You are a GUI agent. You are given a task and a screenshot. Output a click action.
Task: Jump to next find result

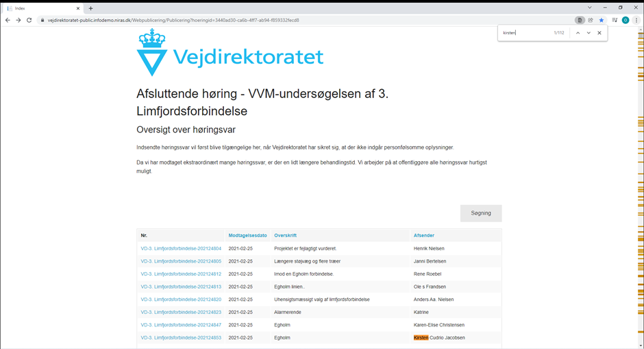(x=589, y=33)
